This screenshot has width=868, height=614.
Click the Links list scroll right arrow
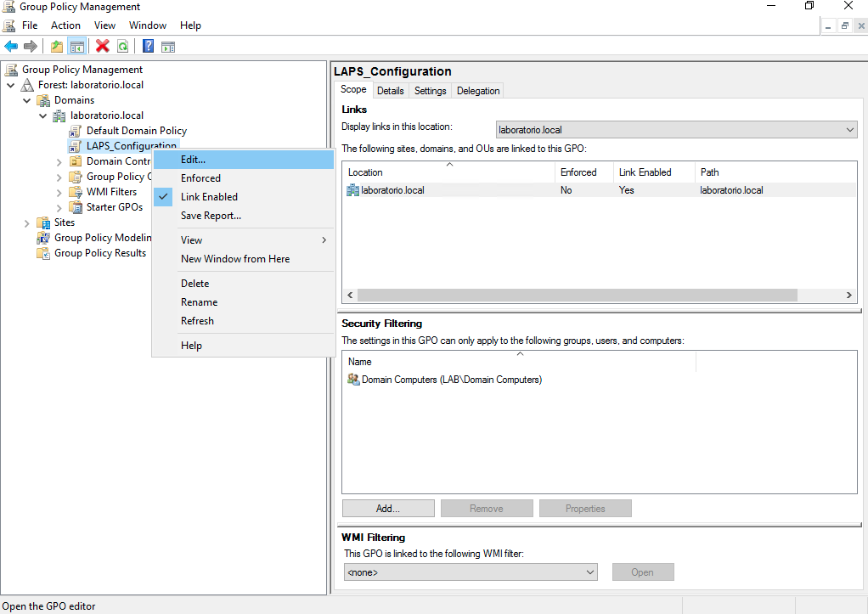point(848,295)
